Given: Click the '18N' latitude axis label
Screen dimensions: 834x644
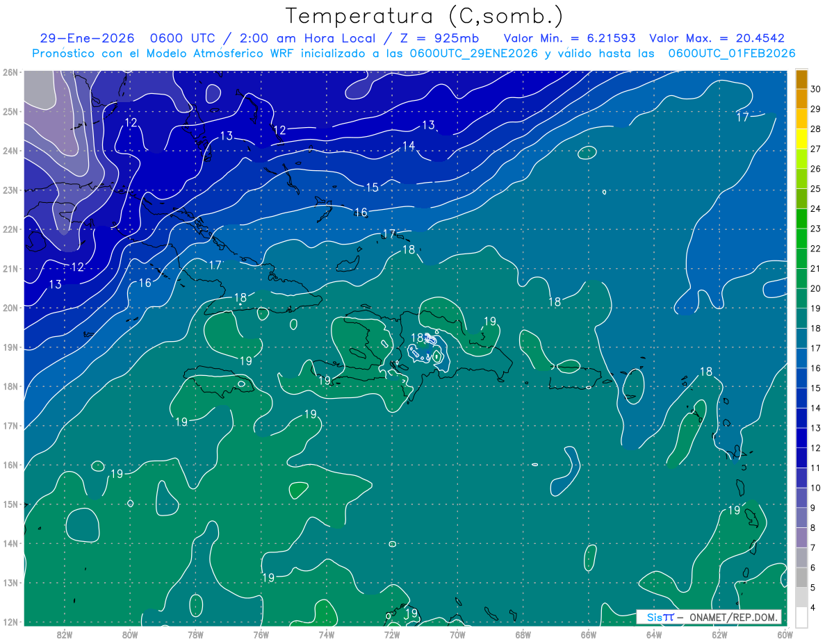Looking at the screenshot, I should tap(10, 386).
